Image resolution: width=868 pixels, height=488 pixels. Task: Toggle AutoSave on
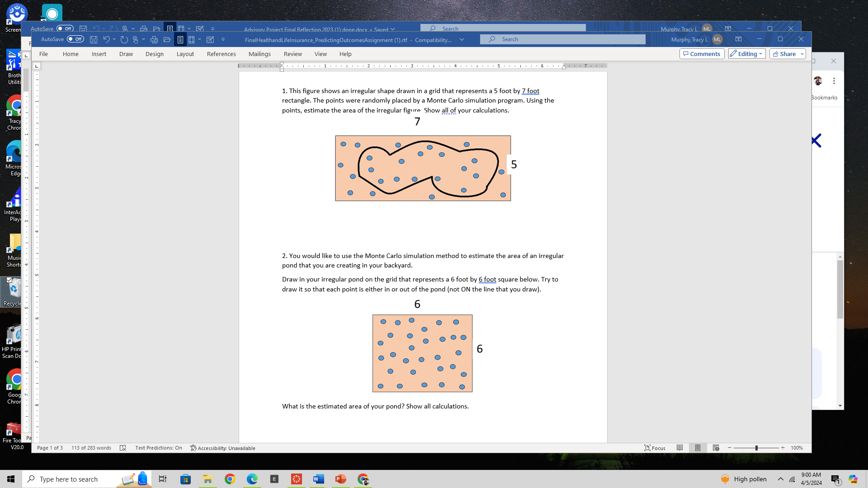pyautogui.click(x=75, y=39)
